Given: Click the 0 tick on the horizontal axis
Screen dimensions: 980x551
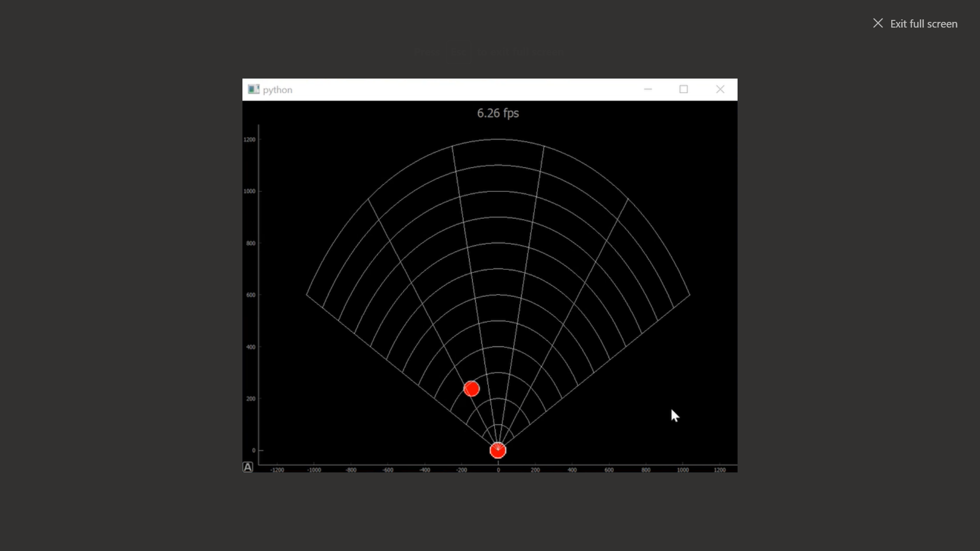Looking at the screenshot, I should (498, 470).
